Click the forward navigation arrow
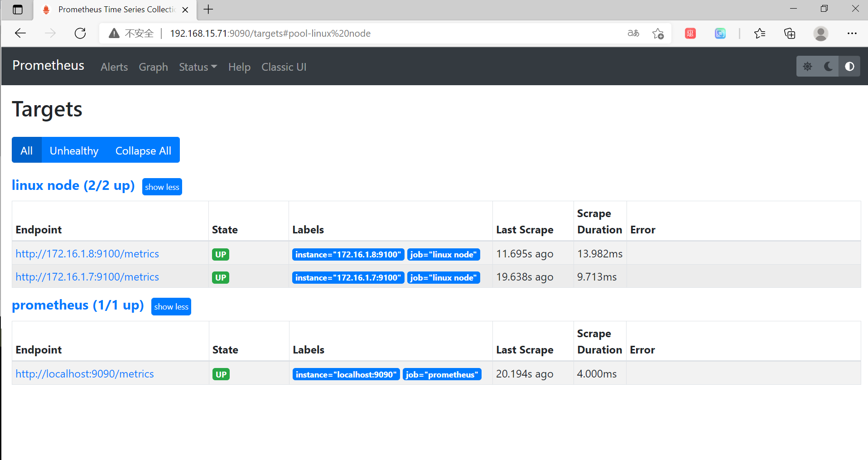 tap(50, 33)
